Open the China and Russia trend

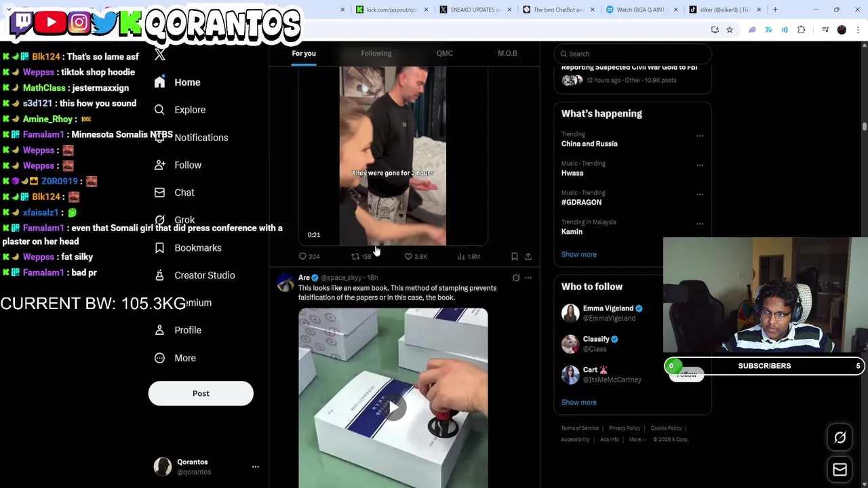click(589, 144)
